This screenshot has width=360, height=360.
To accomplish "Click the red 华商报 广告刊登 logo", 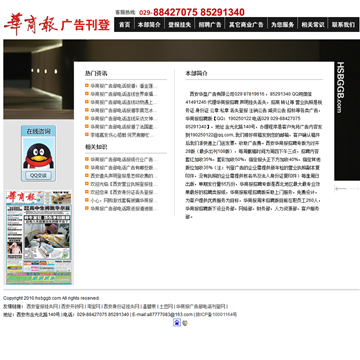I will click(57, 24).
